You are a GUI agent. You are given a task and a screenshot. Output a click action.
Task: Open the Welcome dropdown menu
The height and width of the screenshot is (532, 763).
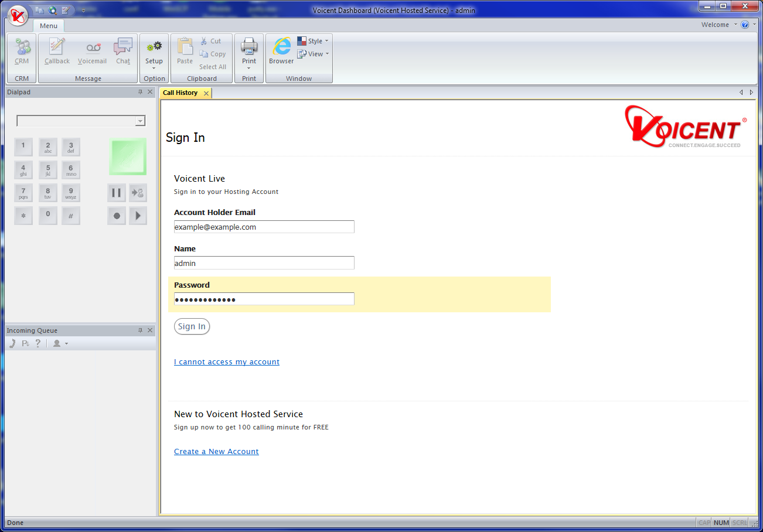[718, 25]
